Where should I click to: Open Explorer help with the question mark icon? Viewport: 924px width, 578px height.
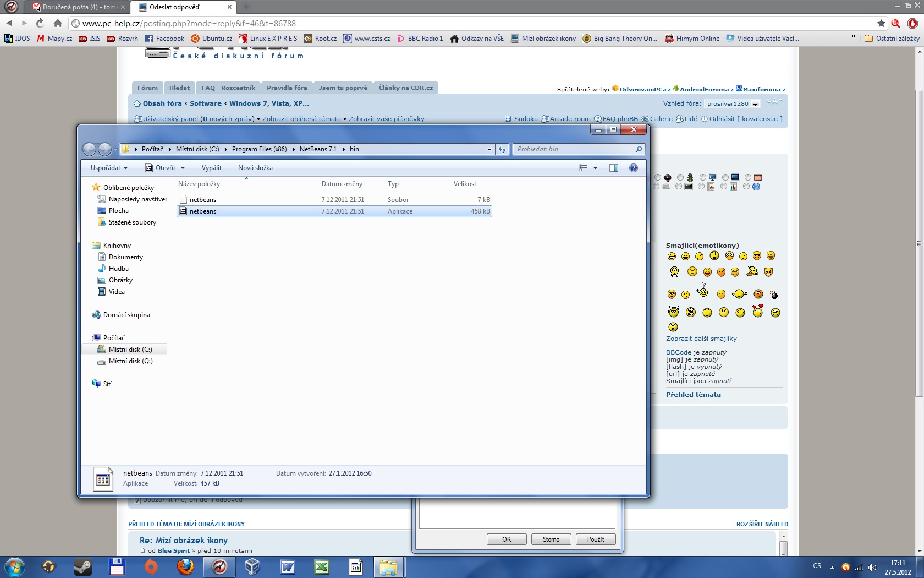point(634,168)
